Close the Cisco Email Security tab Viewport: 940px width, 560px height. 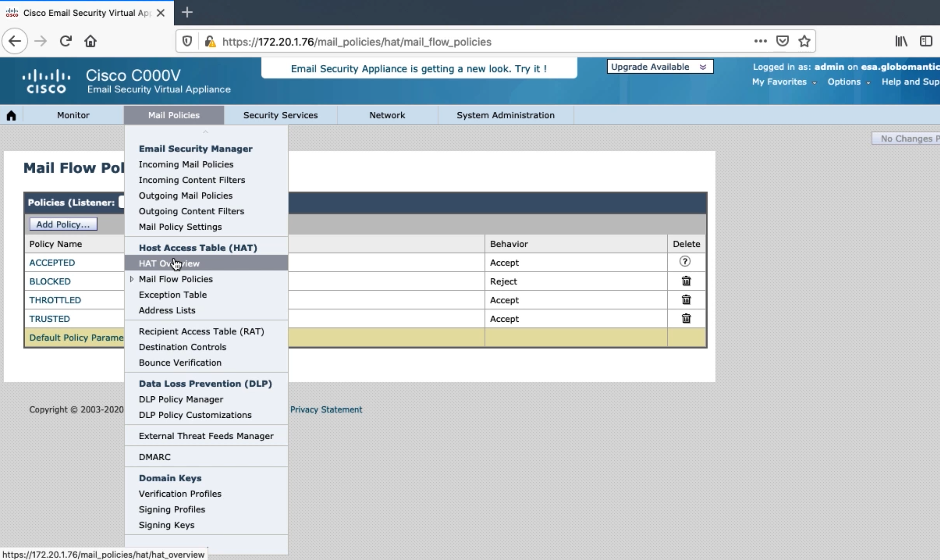coord(160,13)
